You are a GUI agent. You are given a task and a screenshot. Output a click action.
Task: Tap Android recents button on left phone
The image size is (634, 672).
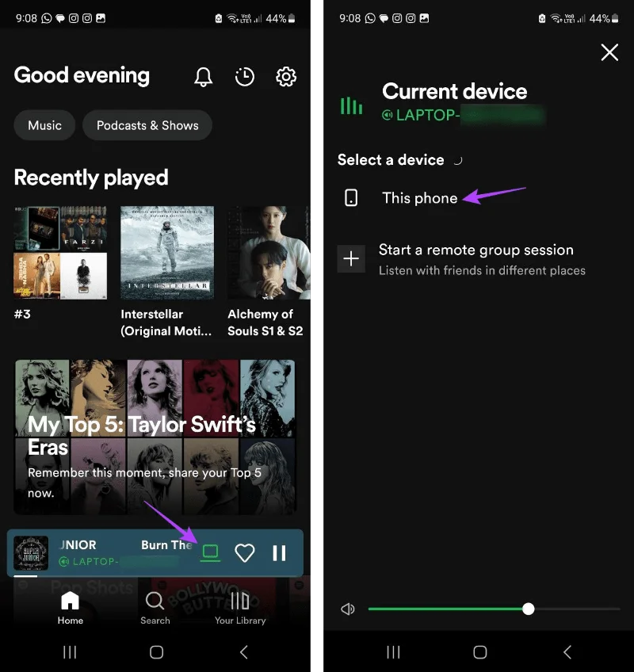tap(70, 652)
